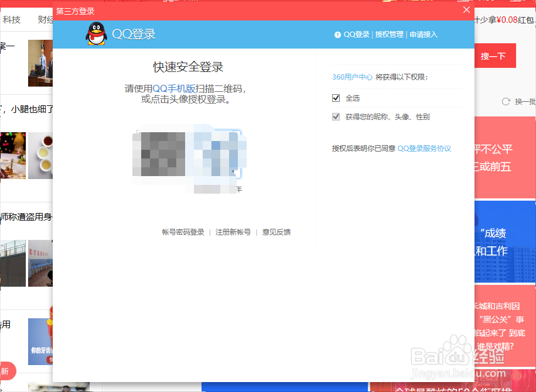Click the question mark help icon before QQ登录
536x392 pixels.
pos(339,34)
